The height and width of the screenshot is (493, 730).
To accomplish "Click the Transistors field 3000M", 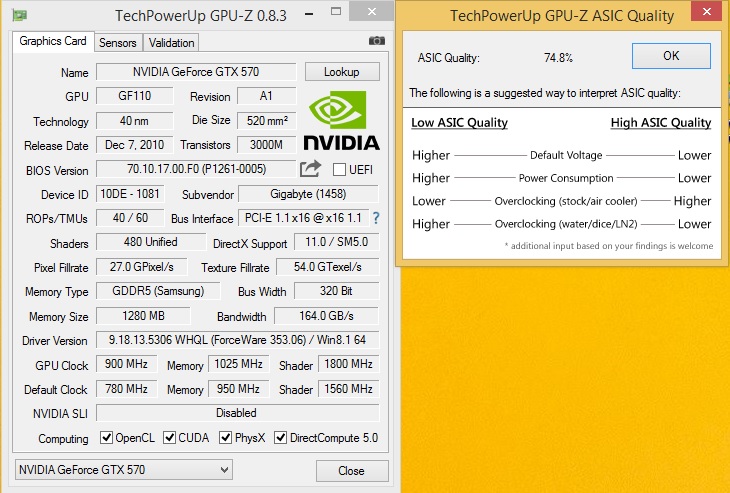I will click(x=266, y=145).
